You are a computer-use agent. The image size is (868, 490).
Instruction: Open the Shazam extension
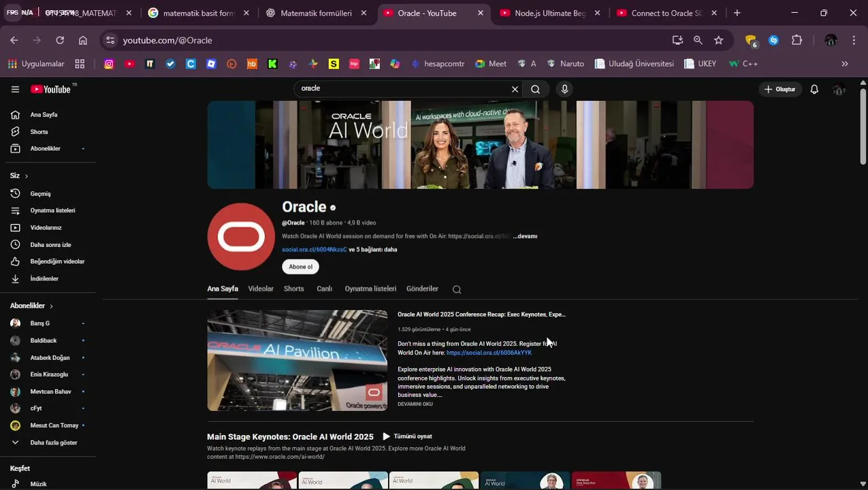click(x=773, y=40)
